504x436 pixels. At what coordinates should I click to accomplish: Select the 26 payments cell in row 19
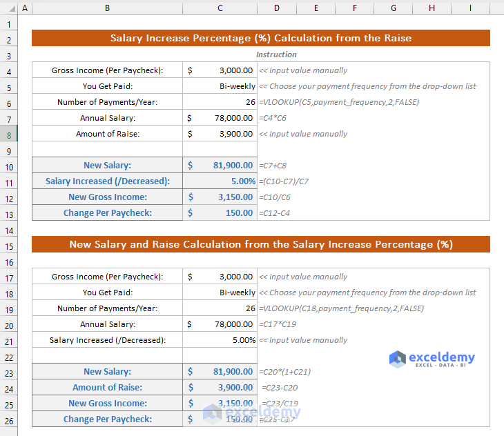(x=220, y=308)
